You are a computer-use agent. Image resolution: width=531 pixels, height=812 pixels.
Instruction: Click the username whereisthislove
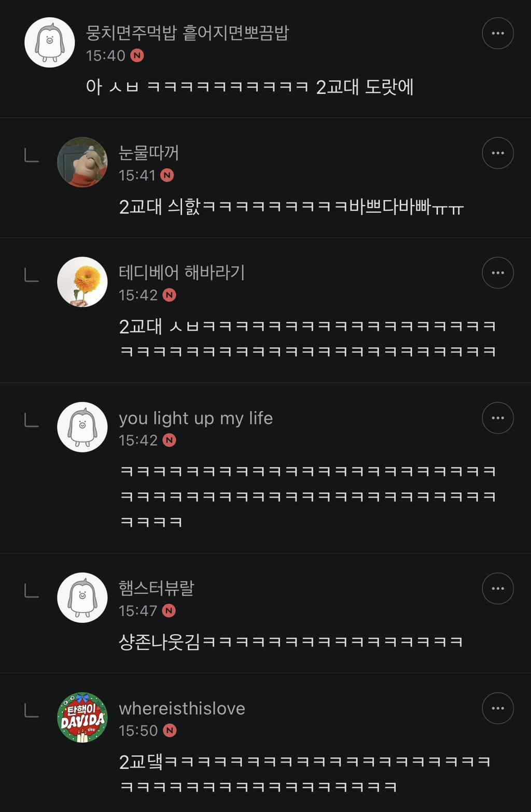pyautogui.click(x=181, y=708)
